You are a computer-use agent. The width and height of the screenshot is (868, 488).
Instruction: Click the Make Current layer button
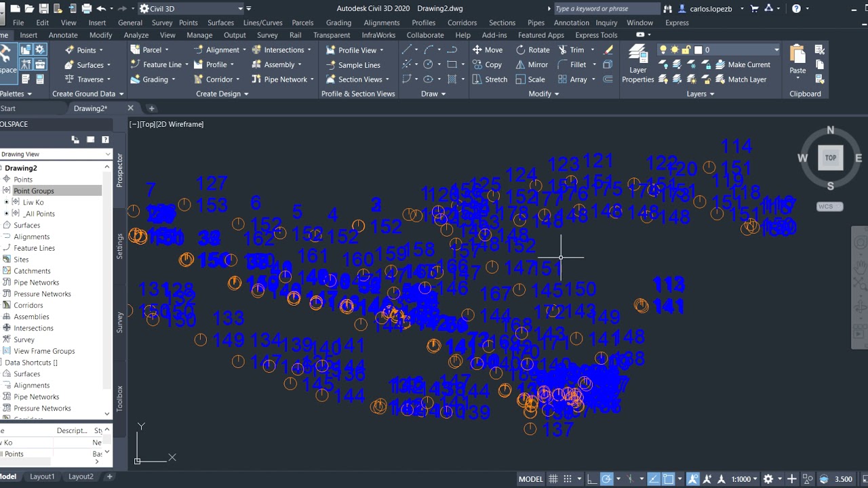pyautogui.click(x=743, y=64)
